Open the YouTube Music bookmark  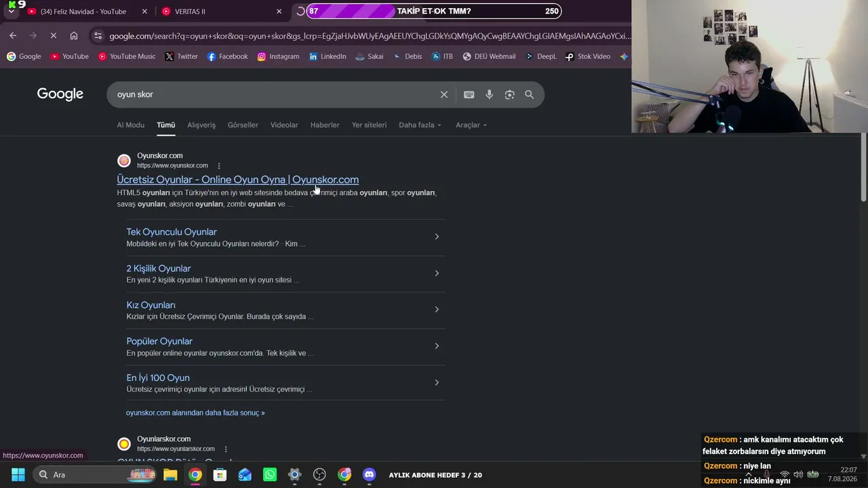coord(127,57)
